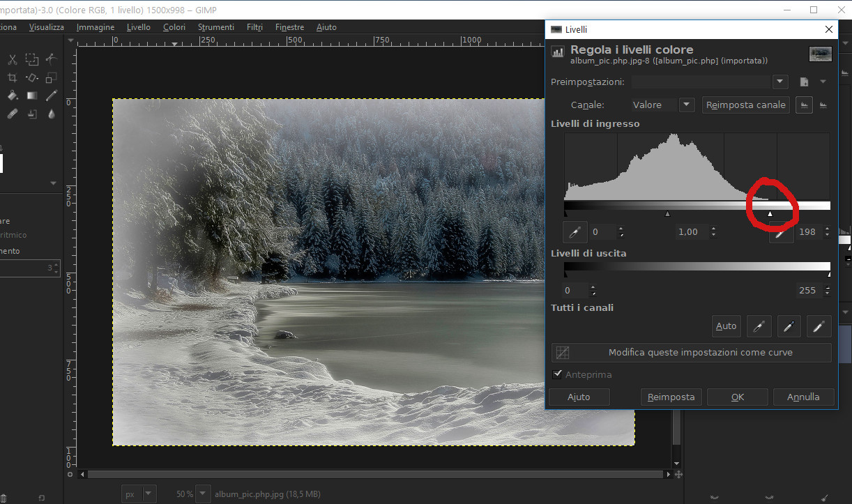The width and height of the screenshot is (852, 504).
Task: Click the white point eyedropper beside 198
Action: click(x=782, y=232)
